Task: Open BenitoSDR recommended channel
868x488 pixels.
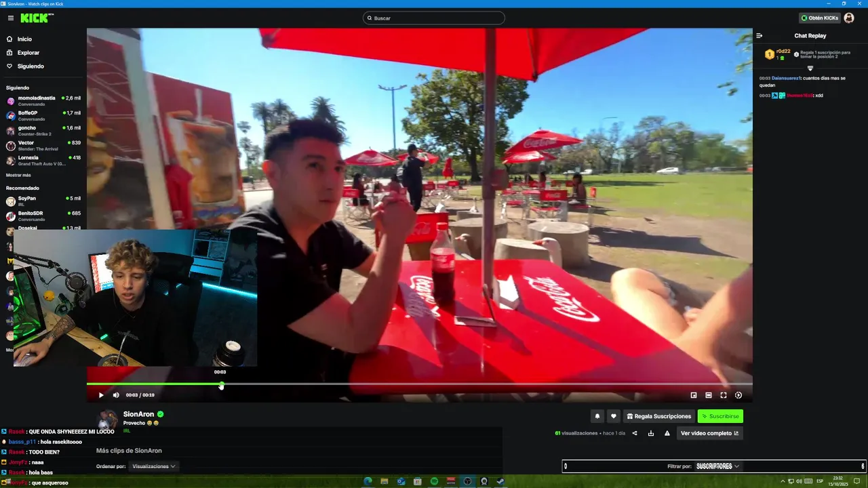Action: pos(43,216)
